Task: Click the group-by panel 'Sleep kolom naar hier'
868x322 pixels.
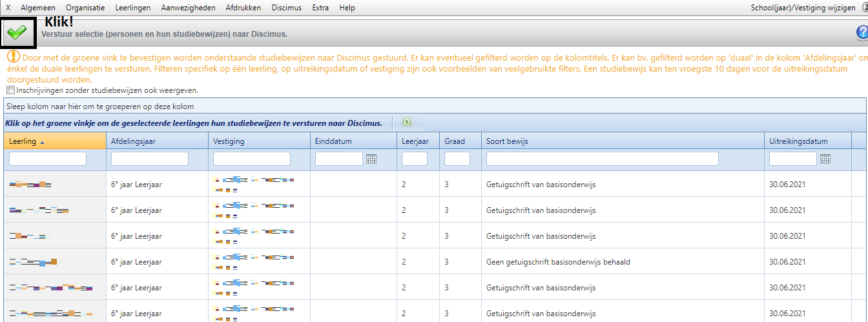Action: [434, 106]
